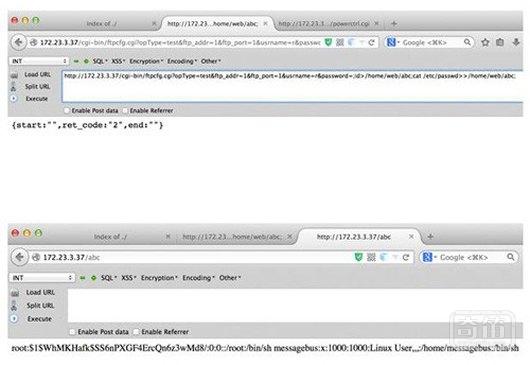
Task: Click the reload icon in bottom browser window
Action: tap(406, 257)
